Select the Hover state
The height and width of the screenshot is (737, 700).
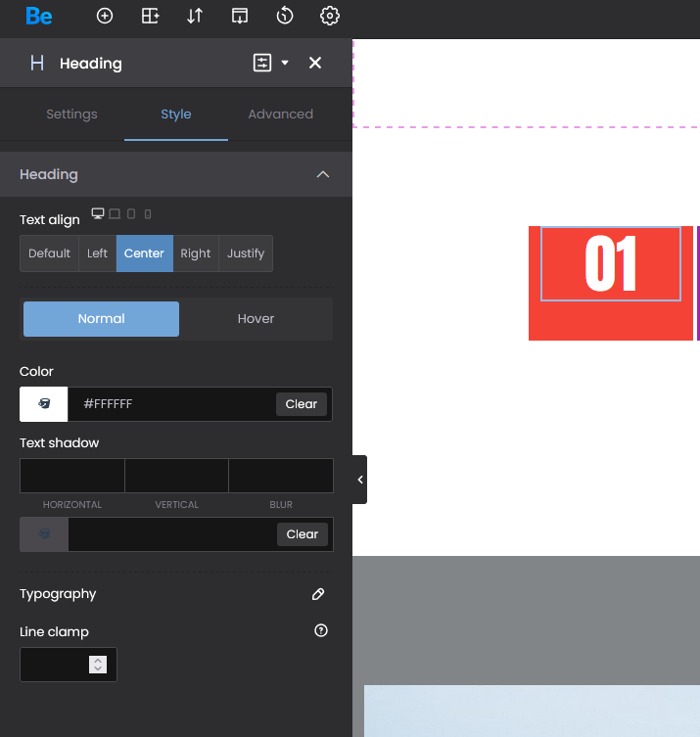(x=256, y=319)
